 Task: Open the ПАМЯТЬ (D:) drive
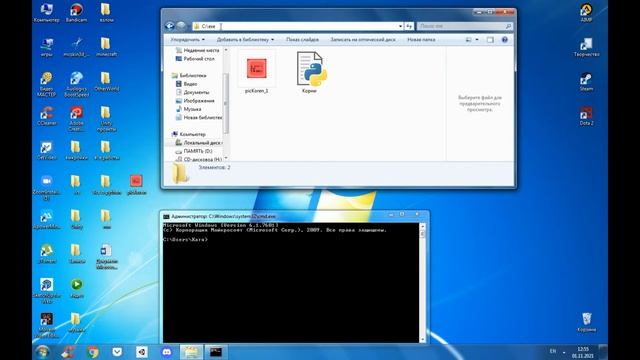[194, 151]
